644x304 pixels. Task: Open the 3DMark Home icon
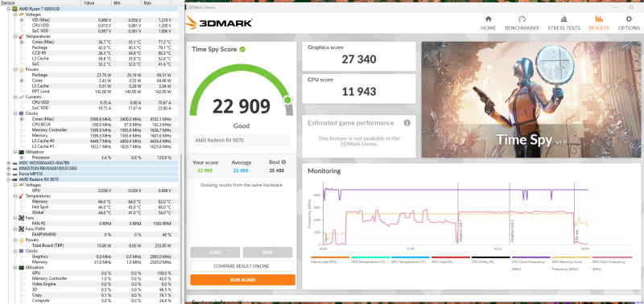(x=489, y=18)
